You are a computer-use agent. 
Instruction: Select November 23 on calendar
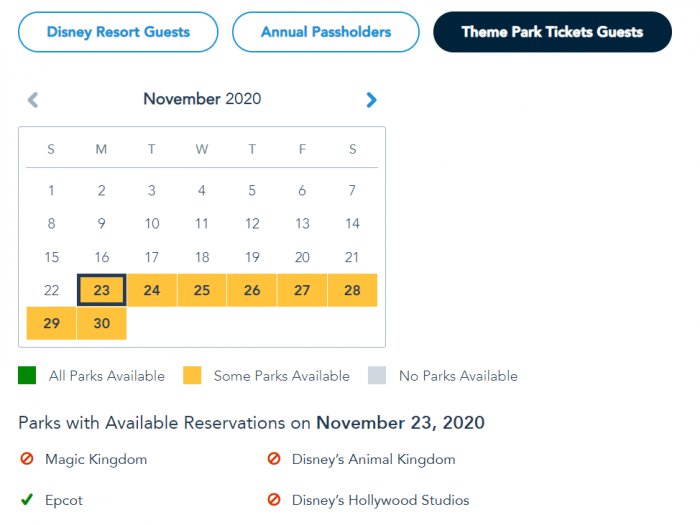[102, 290]
